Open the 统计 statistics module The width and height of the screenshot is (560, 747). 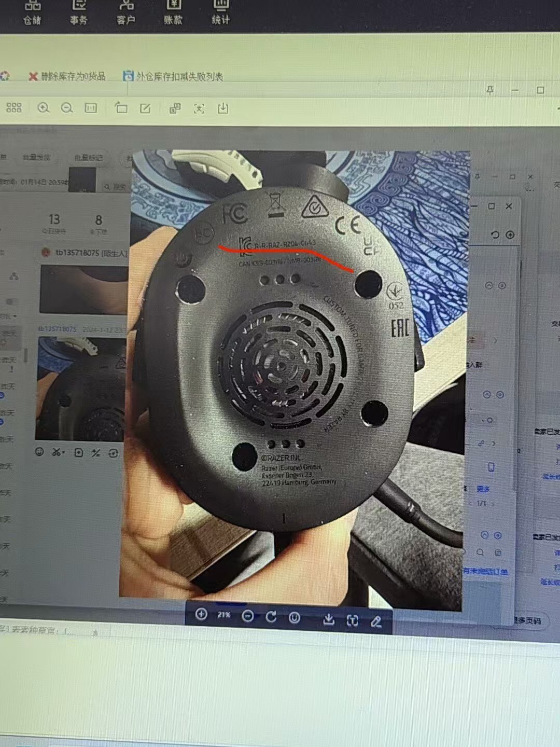(220, 12)
